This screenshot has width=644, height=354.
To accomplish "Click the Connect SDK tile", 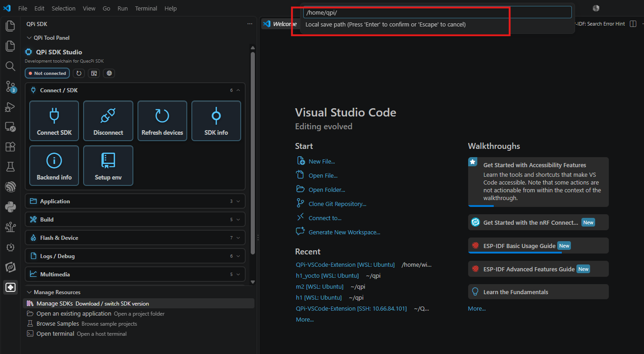I will click(x=54, y=121).
